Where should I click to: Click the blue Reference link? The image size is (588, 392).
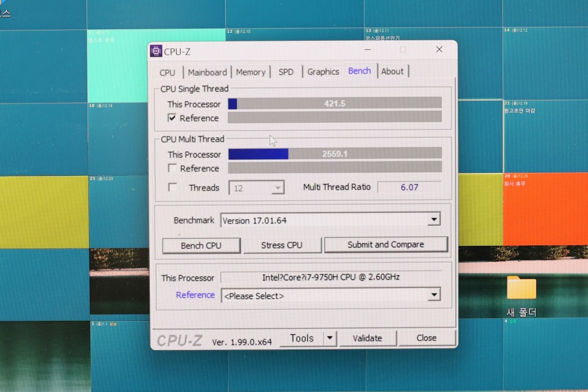point(195,295)
